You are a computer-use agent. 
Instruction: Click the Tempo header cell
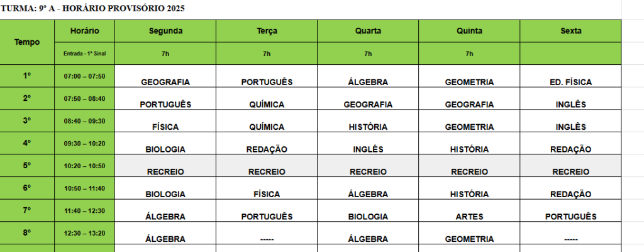pyautogui.click(x=27, y=42)
